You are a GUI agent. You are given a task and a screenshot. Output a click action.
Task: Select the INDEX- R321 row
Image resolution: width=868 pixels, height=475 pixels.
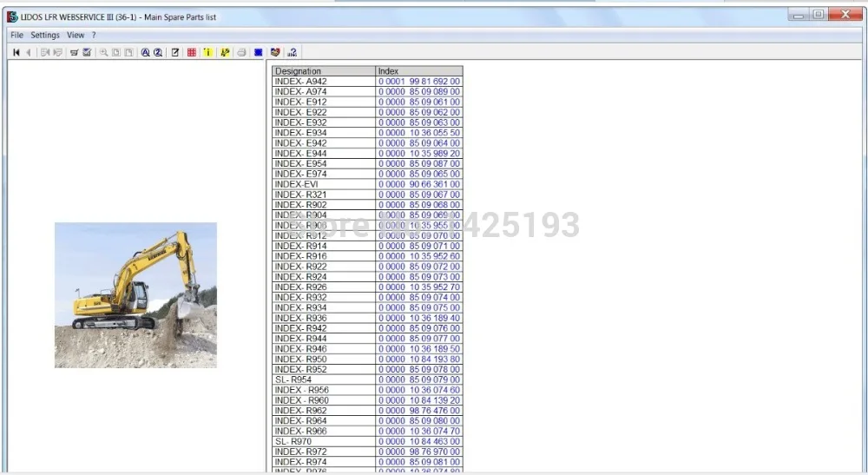[367, 195]
